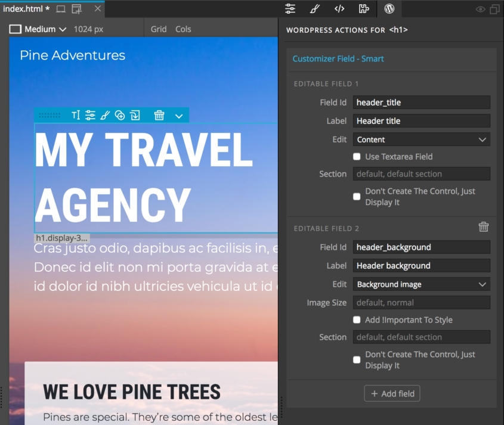The width and height of the screenshot is (504, 425).
Task: Toggle element visibility with the eye icon
Action: click(x=480, y=9)
